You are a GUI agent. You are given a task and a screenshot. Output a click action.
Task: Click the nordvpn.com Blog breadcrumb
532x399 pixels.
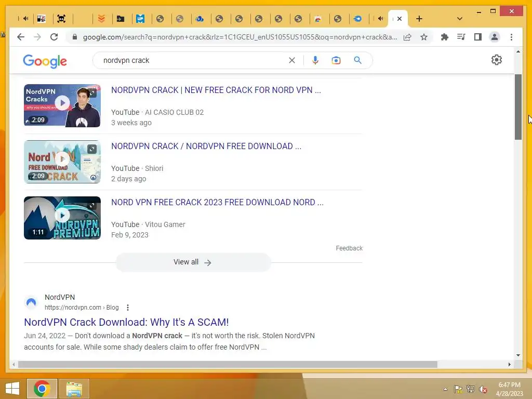pyautogui.click(x=82, y=308)
